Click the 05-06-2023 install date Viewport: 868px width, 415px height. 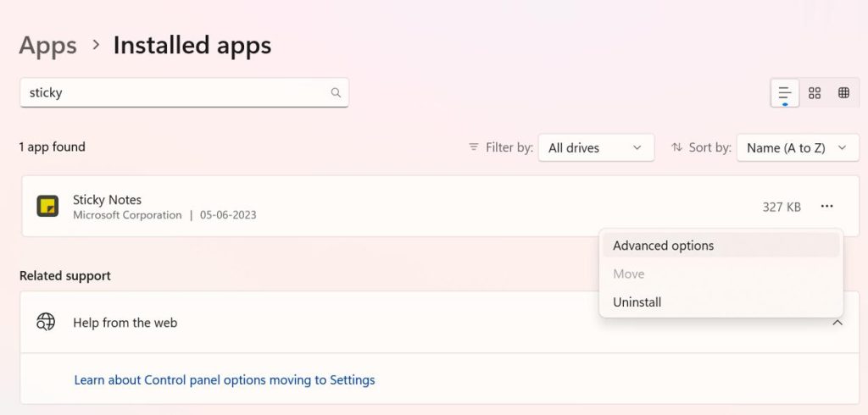pos(228,215)
